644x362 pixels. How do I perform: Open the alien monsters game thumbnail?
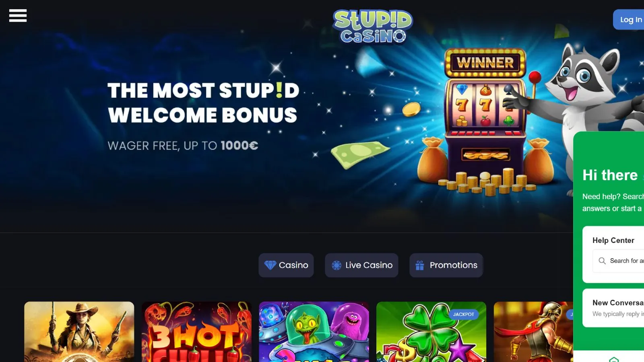(314, 332)
